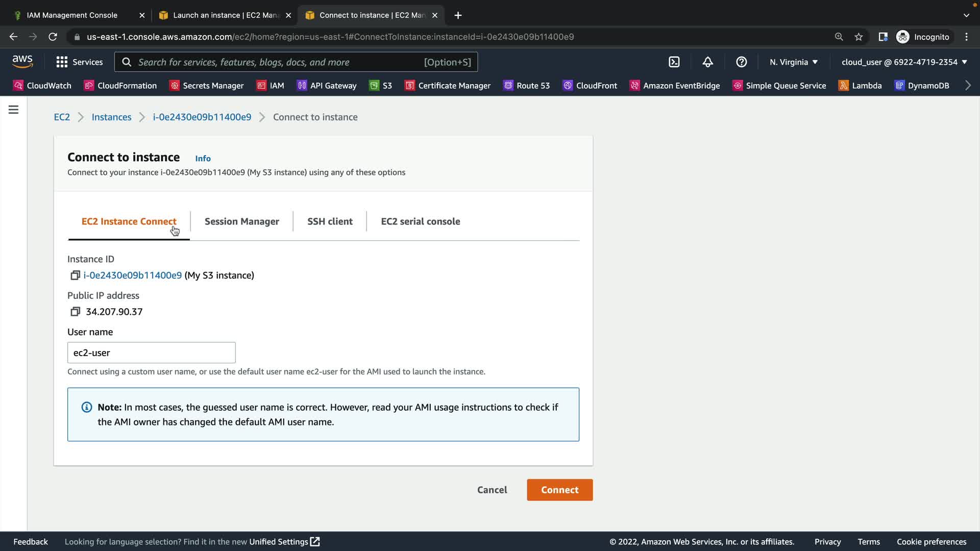Expand the N. Virginia region dropdown
The image size is (980, 551).
(794, 62)
